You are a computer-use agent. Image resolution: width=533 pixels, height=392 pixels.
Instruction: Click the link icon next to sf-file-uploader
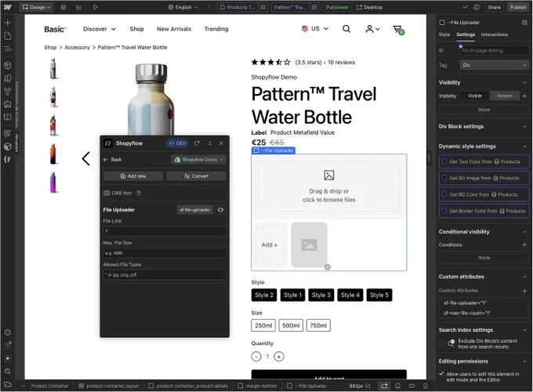[x=220, y=210]
